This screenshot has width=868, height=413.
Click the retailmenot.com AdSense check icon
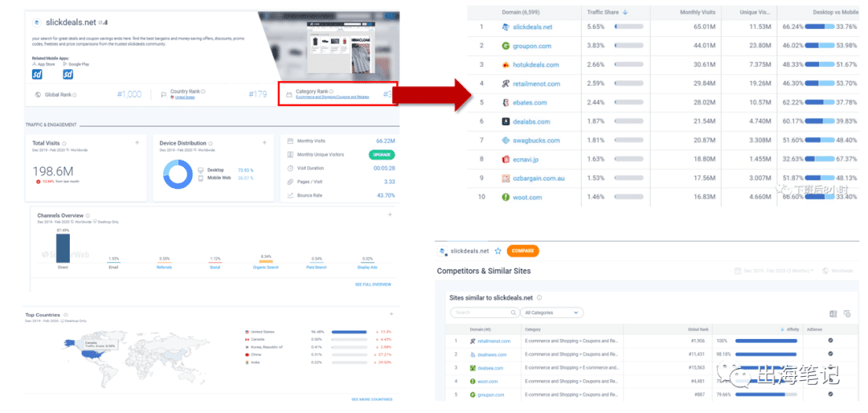[x=830, y=341]
